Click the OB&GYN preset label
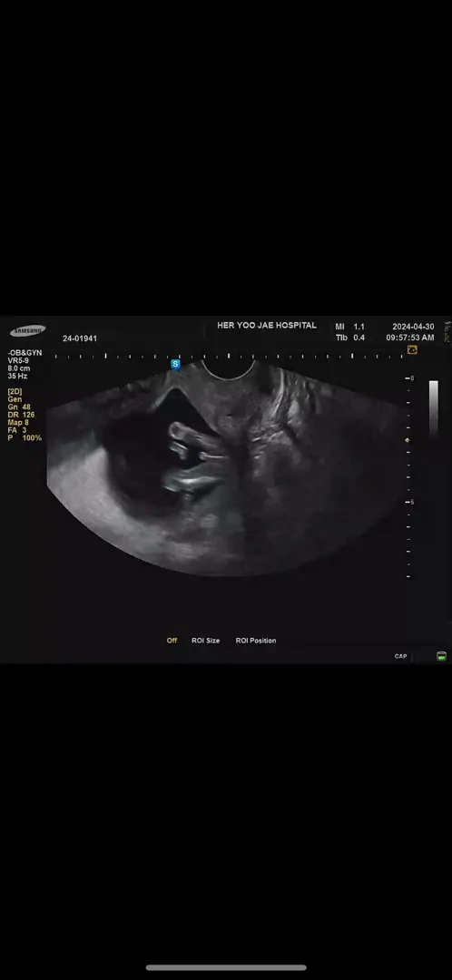The width and height of the screenshot is (452, 980). coord(25,353)
